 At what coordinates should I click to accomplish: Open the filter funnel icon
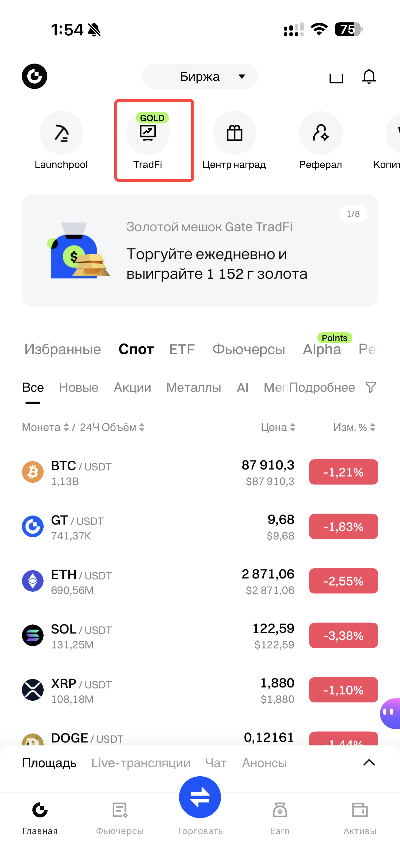pyautogui.click(x=371, y=387)
